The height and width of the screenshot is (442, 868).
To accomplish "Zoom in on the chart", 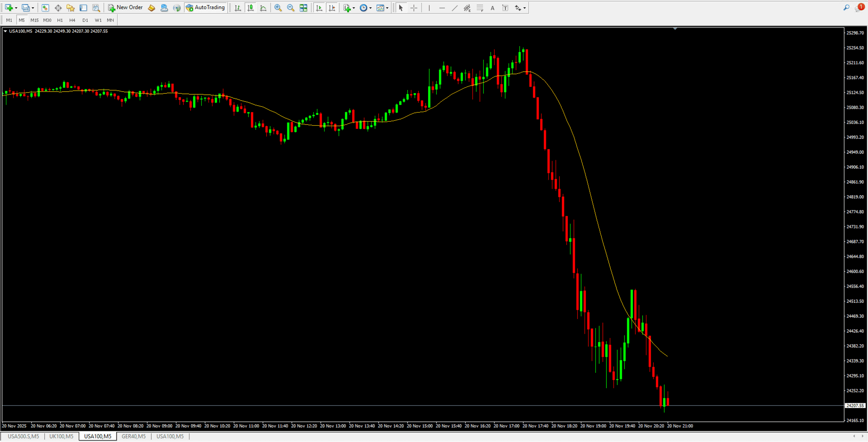I will [x=278, y=8].
